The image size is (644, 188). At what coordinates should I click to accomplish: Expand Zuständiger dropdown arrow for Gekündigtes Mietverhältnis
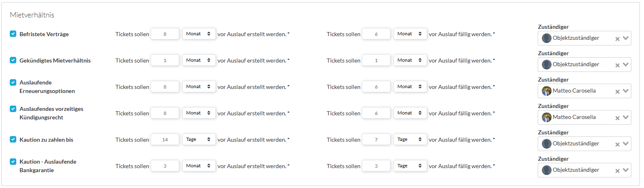(x=626, y=65)
